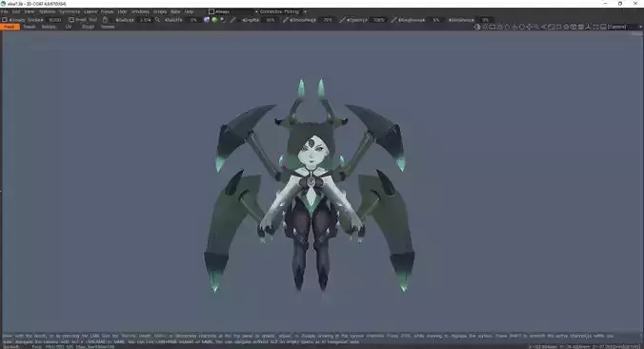Click the axis gizmo icon near Camera
Viewport: 644px width, 349px height.
click(x=588, y=27)
